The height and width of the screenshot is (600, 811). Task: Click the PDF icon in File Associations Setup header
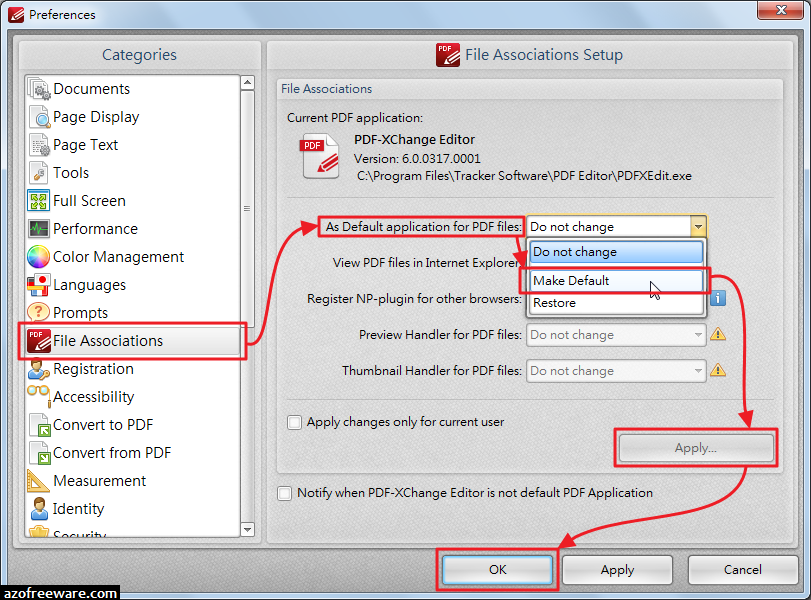(x=447, y=54)
